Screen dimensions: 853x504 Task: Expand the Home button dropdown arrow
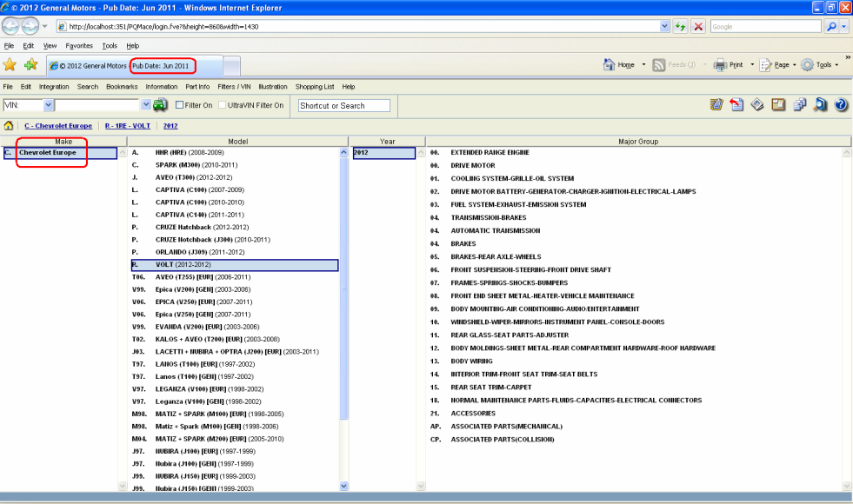click(643, 64)
